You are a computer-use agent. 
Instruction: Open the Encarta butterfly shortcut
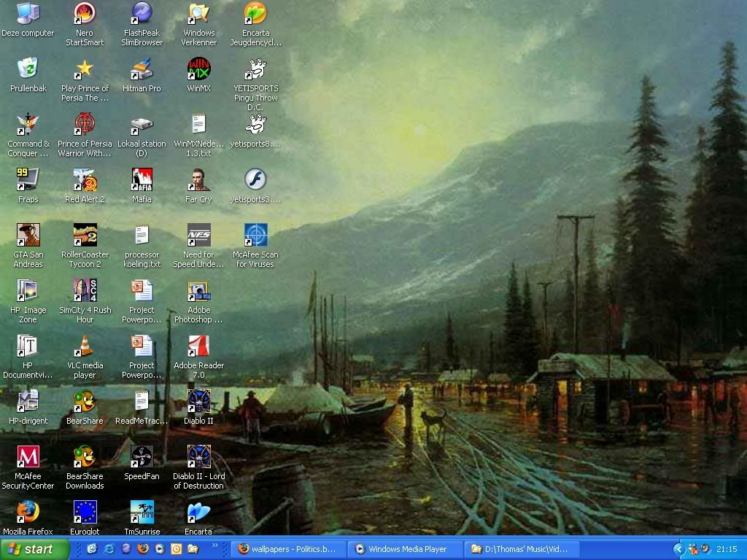(198, 512)
